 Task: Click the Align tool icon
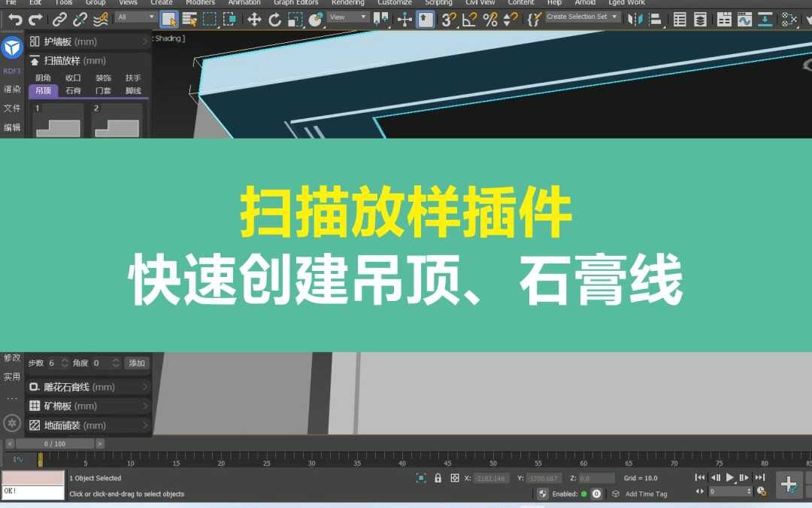[656, 20]
